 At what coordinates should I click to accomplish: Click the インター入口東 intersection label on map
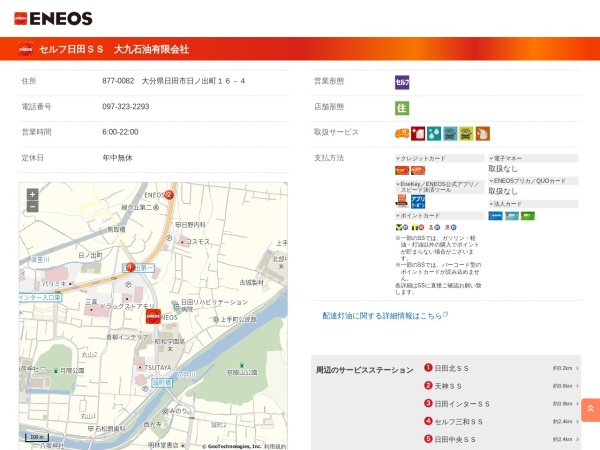click(x=40, y=297)
